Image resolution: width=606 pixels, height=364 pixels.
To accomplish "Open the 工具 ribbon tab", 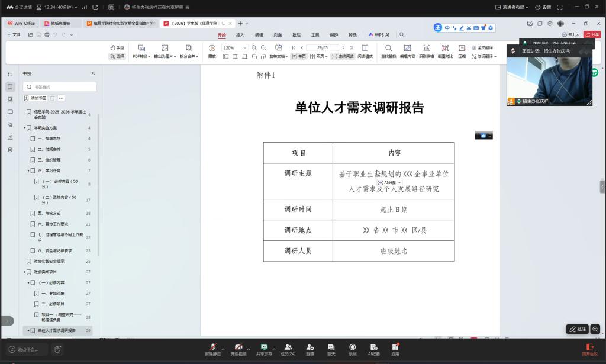I will [x=315, y=35].
